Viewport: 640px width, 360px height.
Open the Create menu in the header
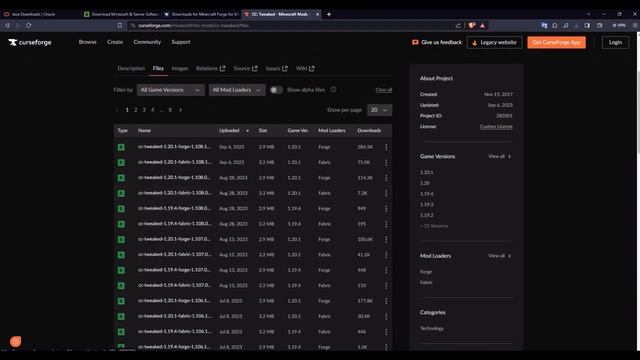[115, 42]
